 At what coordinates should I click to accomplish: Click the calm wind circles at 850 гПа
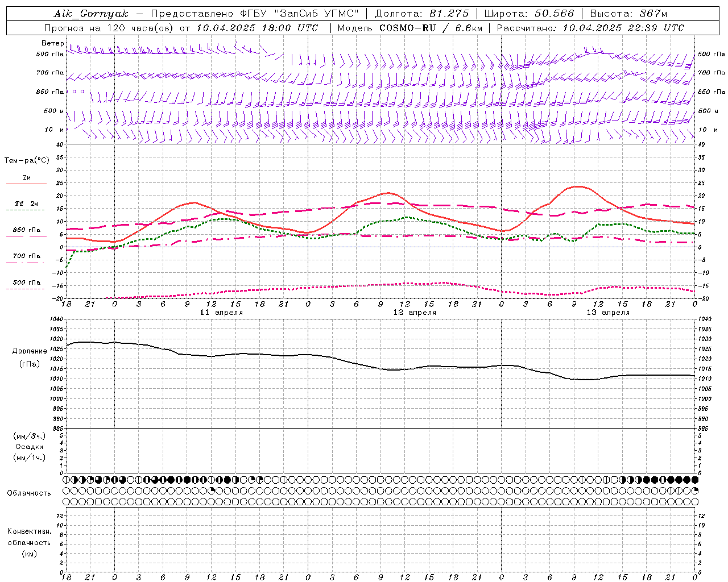[75, 91]
